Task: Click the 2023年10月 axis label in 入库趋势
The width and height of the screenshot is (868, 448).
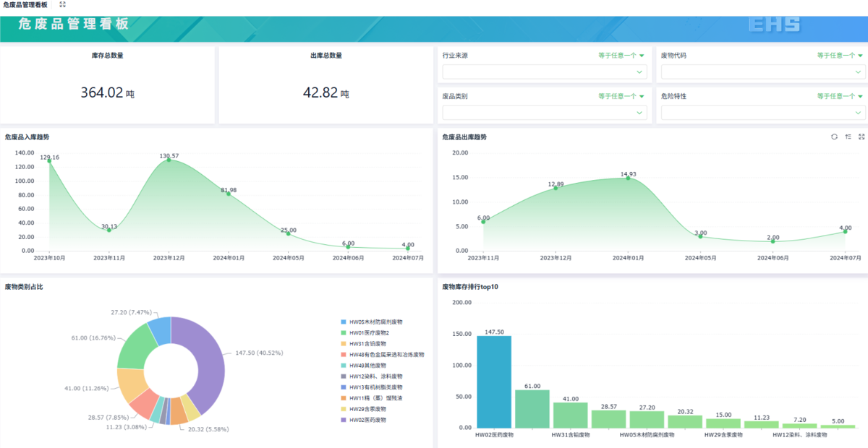Action: coord(49,257)
